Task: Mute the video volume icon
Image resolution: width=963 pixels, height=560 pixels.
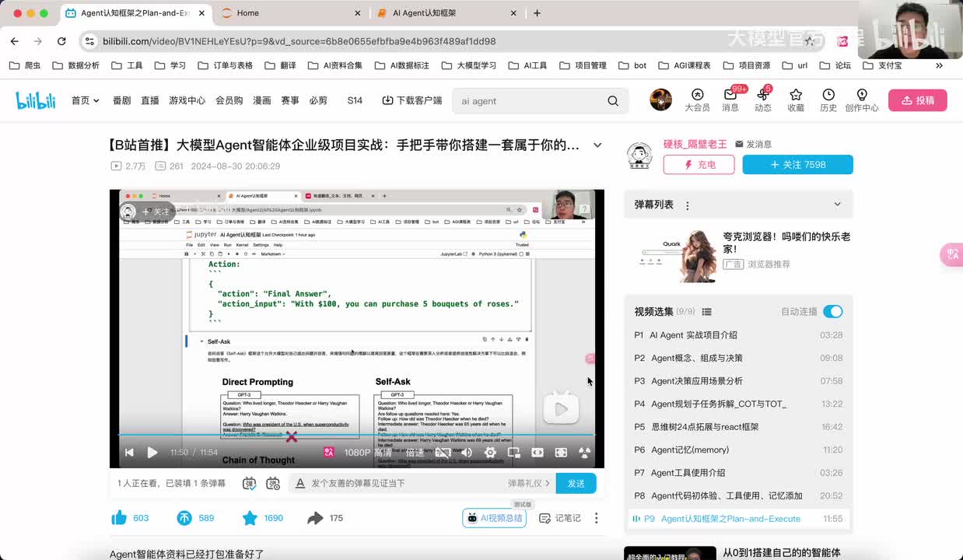Action: [467, 453]
